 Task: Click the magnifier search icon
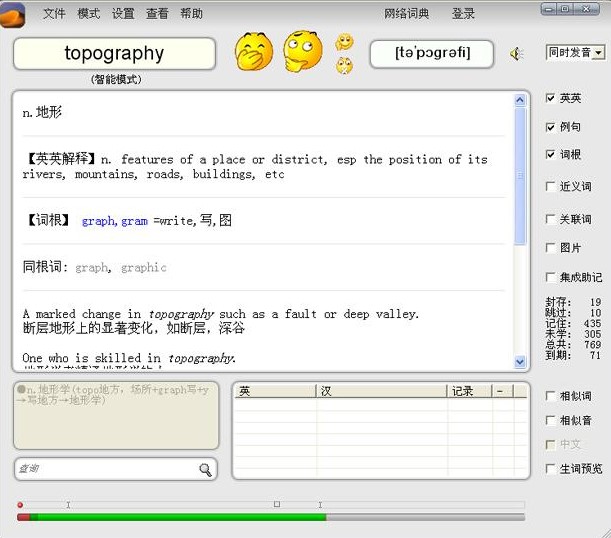pyautogui.click(x=205, y=470)
